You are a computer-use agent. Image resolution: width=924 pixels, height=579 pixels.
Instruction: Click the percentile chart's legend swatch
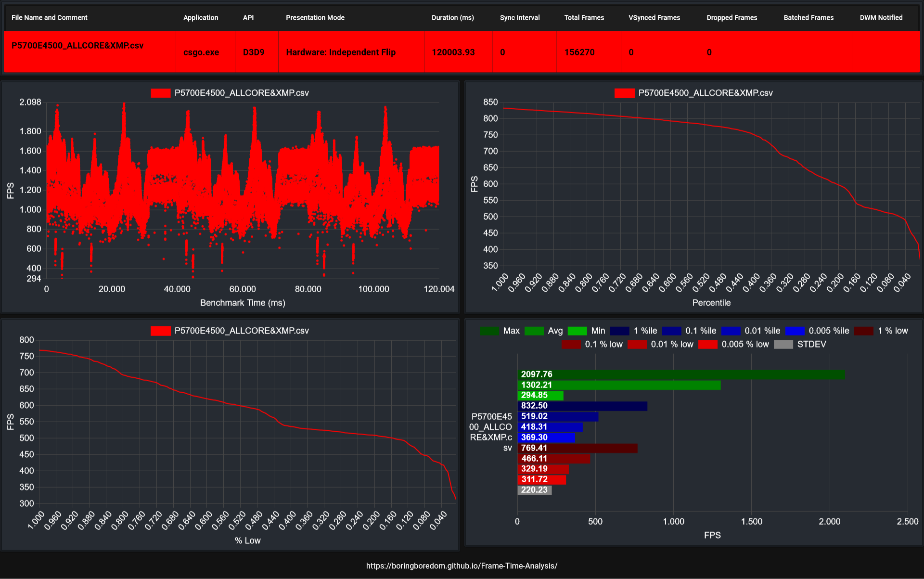(624, 93)
